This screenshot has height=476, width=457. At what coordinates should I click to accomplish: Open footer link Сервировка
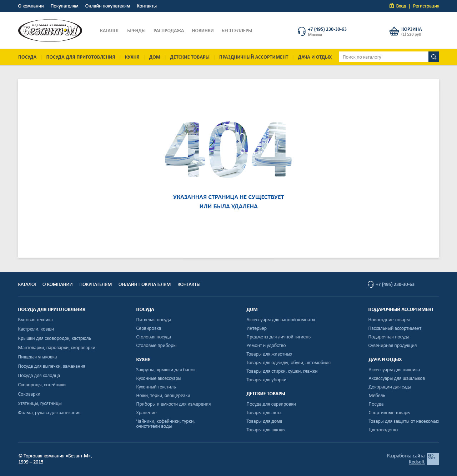149,328
